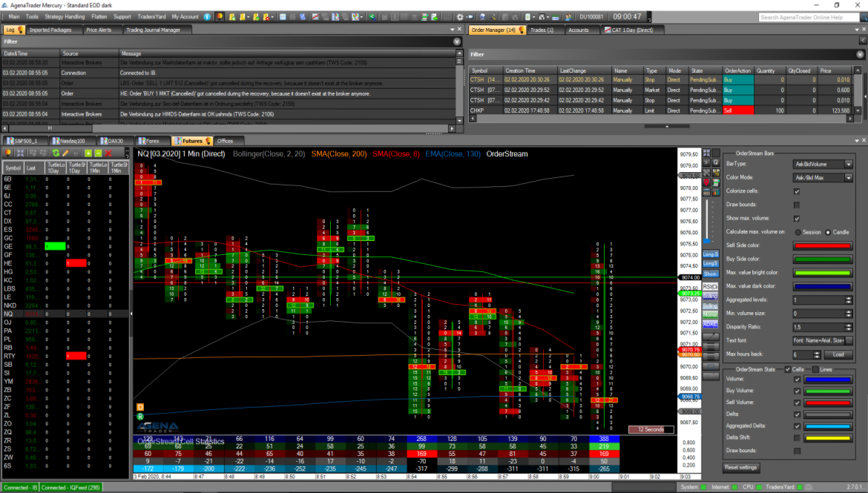Viewport: 868px width, 493px height.
Task: Click the Min. volume size spinner arrows
Action: tap(849, 313)
